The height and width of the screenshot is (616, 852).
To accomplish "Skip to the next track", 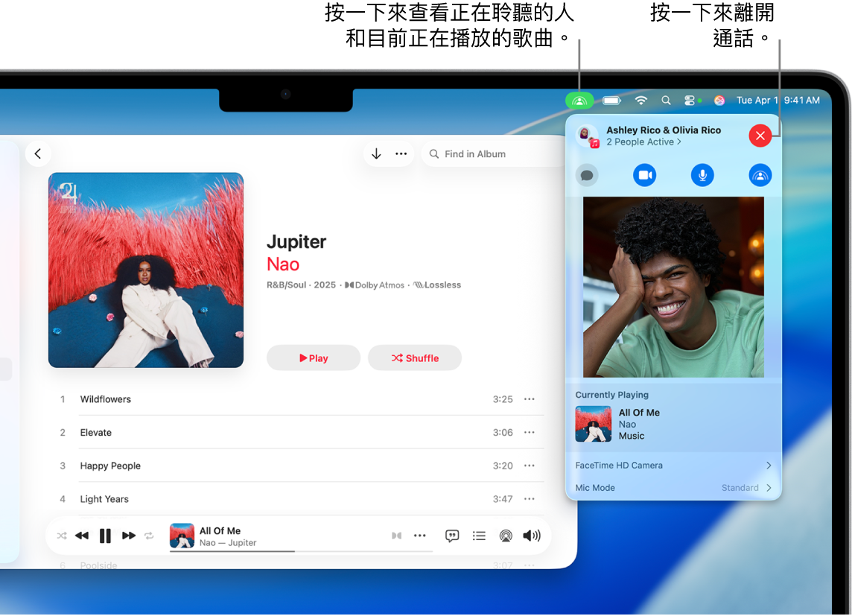I will 128,536.
